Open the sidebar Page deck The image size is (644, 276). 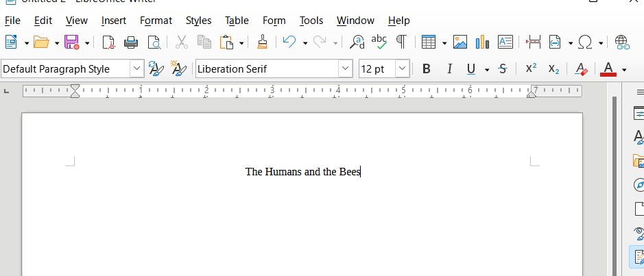tap(639, 209)
